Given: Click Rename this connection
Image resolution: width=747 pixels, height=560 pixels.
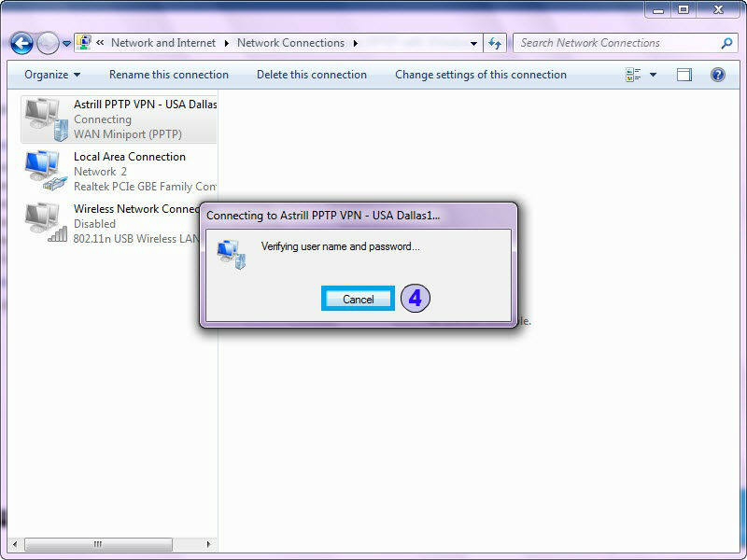Looking at the screenshot, I should (x=169, y=75).
